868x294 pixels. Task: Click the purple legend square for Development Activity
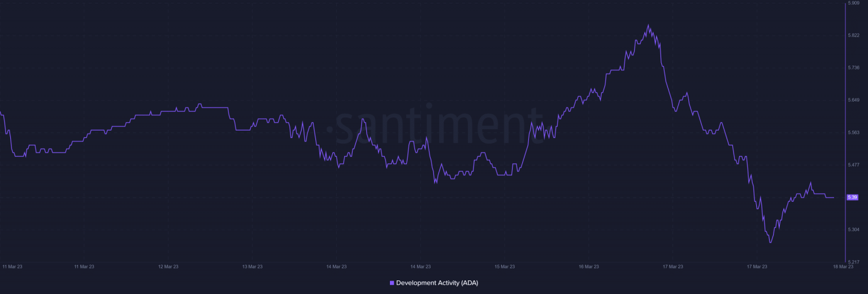click(392, 283)
